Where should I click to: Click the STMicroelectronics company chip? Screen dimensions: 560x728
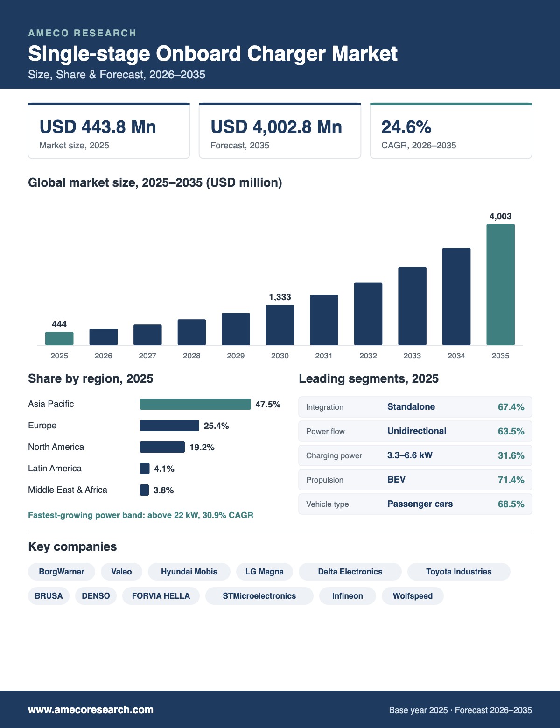pyautogui.click(x=259, y=596)
